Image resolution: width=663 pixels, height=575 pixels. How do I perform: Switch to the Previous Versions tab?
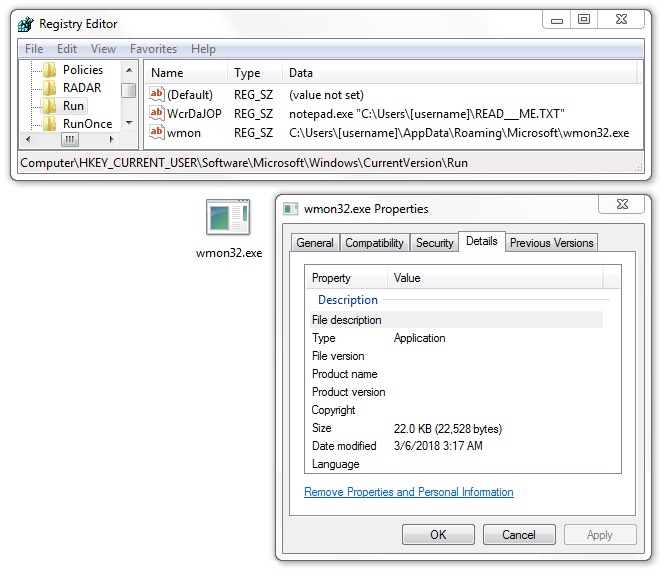[551, 243]
